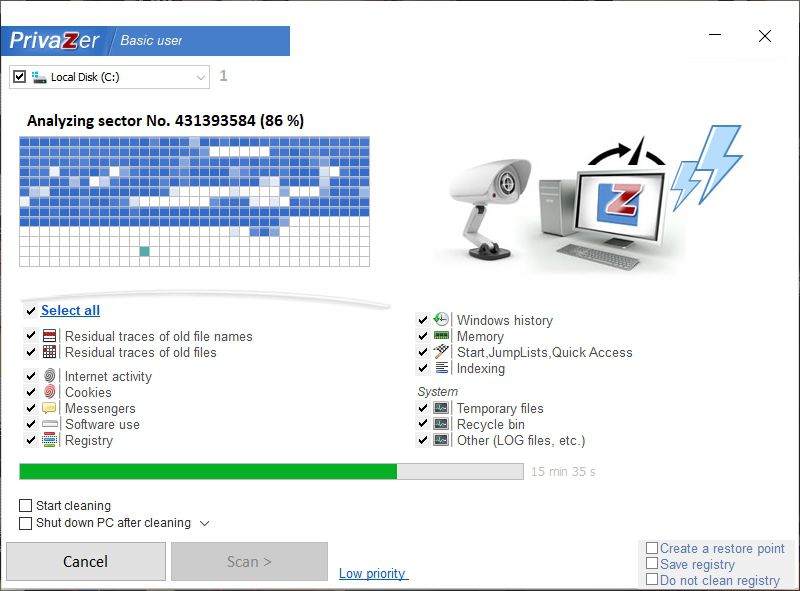The height and width of the screenshot is (591, 800).
Task: Click the Residual traces of old file names icon
Action: (x=49, y=336)
